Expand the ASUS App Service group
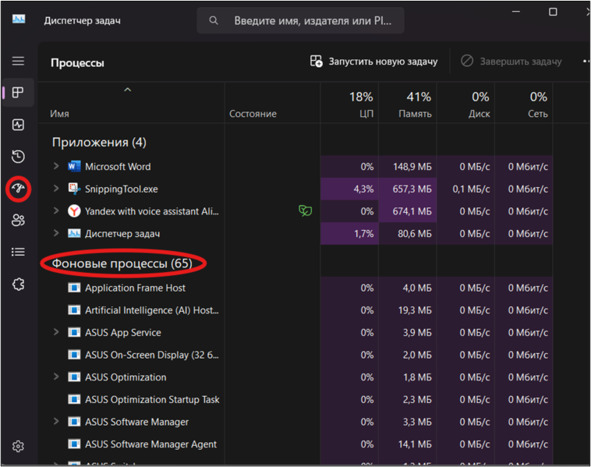 [x=56, y=332]
